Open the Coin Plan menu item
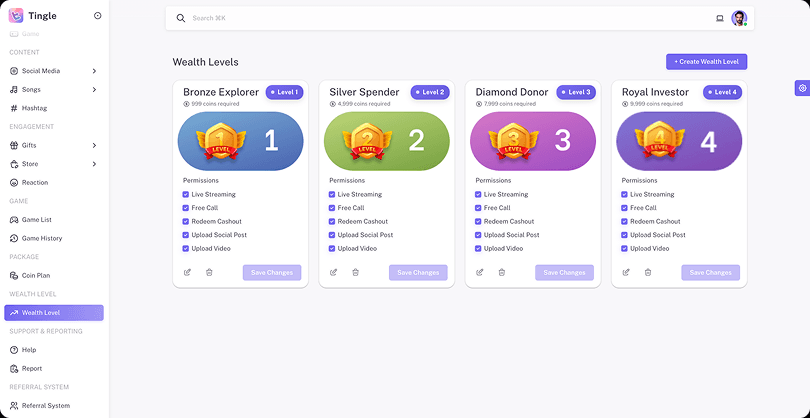 point(54,275)
